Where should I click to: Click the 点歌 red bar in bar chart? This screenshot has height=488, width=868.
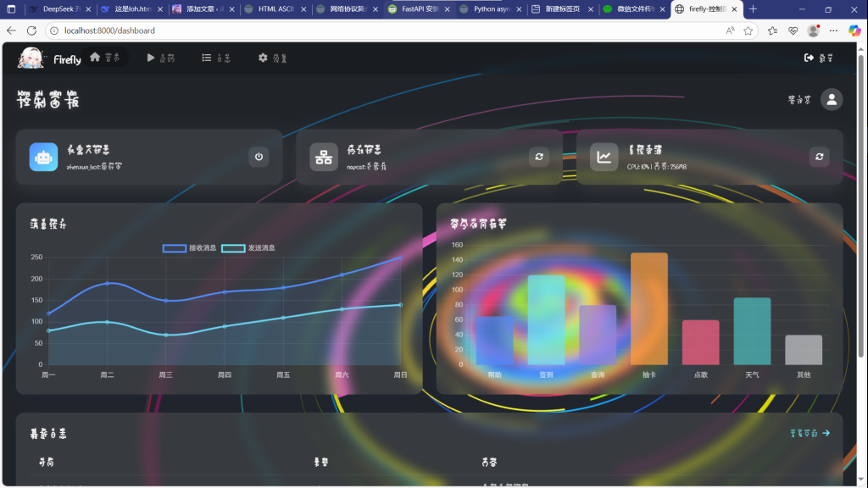pos(700,342)
